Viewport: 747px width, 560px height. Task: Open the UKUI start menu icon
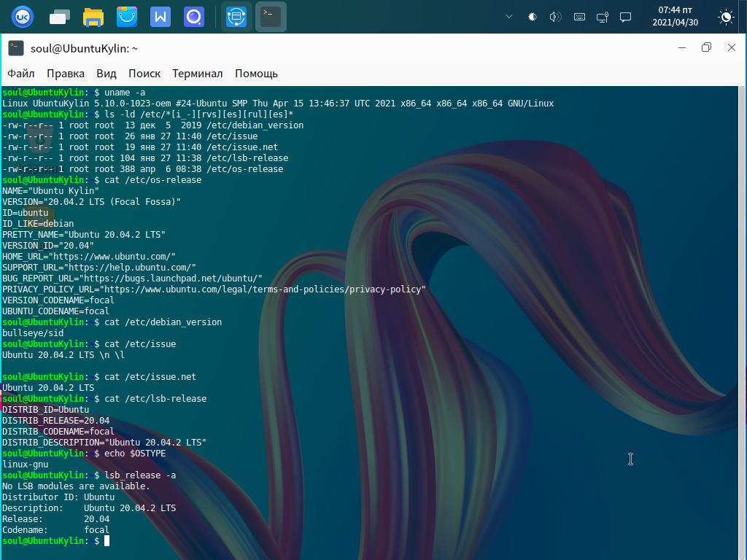pos(23,17)
